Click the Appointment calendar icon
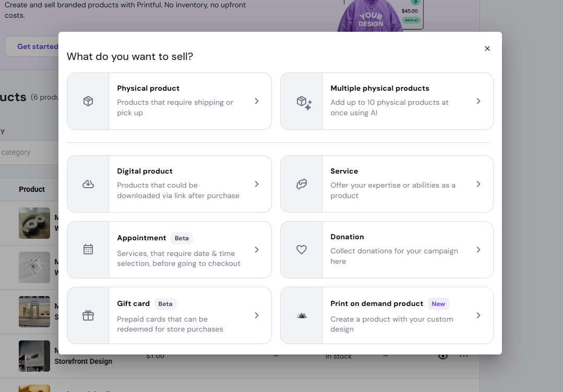The image size is (563, 392). tap(88, 250)
